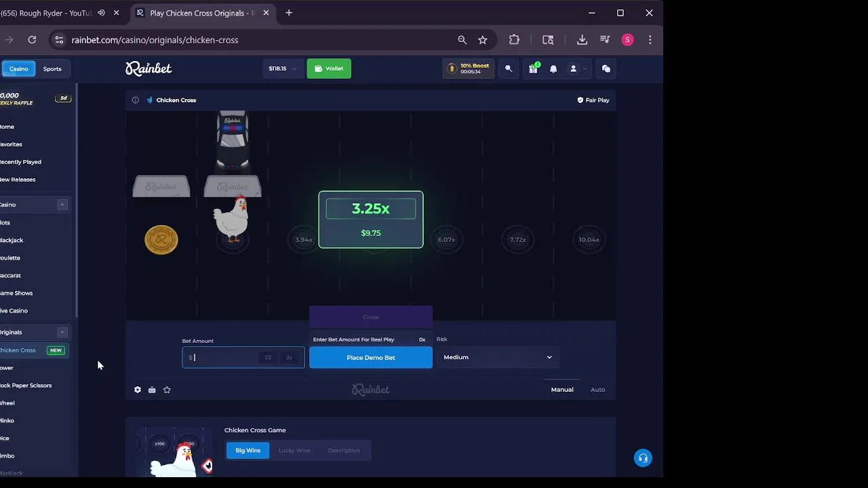
Task: Click the 6.07x multiplier manhole
Action: click(x=446, y=240)
